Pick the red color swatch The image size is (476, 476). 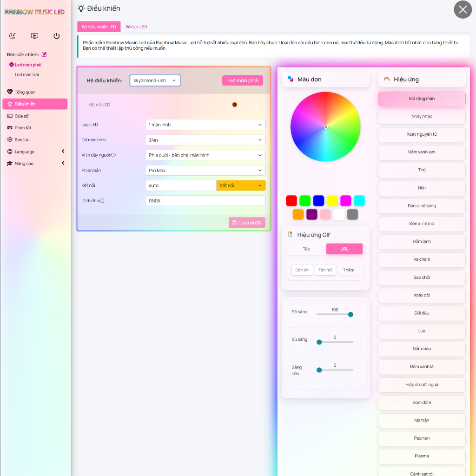pos(291,201)
